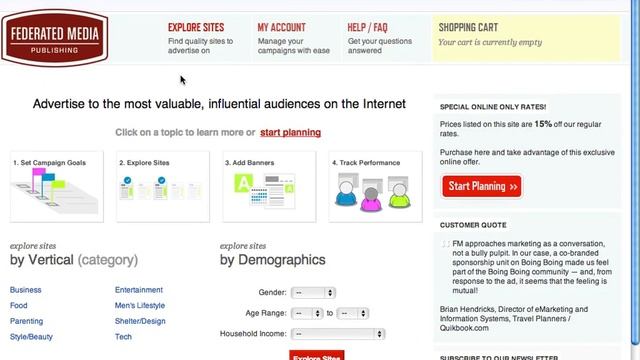Open the Shopping Cart panel

(x=526, y=38)
